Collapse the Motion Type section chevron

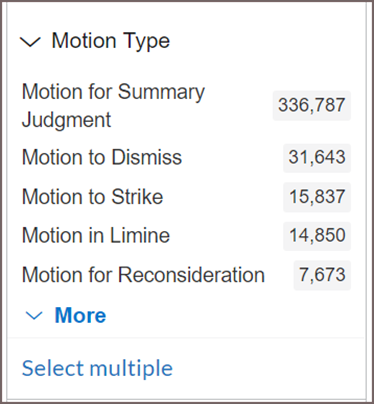30,42
